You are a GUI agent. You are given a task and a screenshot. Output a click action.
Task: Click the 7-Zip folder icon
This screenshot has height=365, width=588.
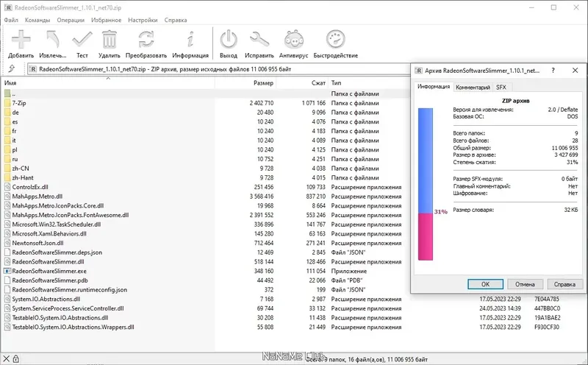click(7, 103)
